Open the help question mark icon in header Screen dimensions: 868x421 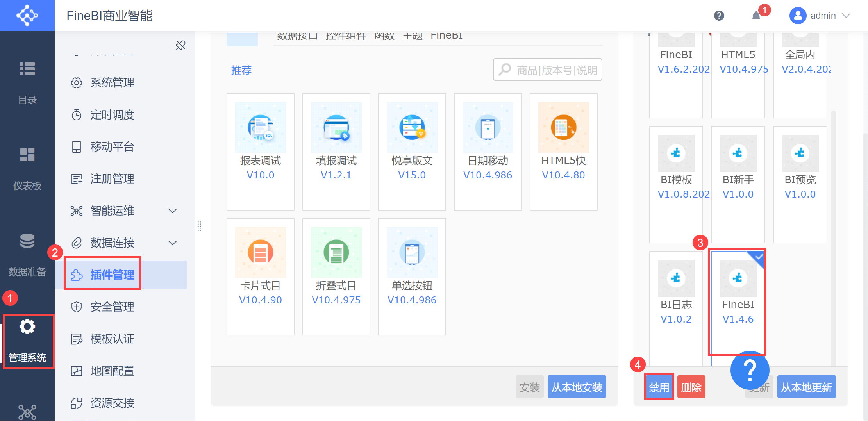719,16
